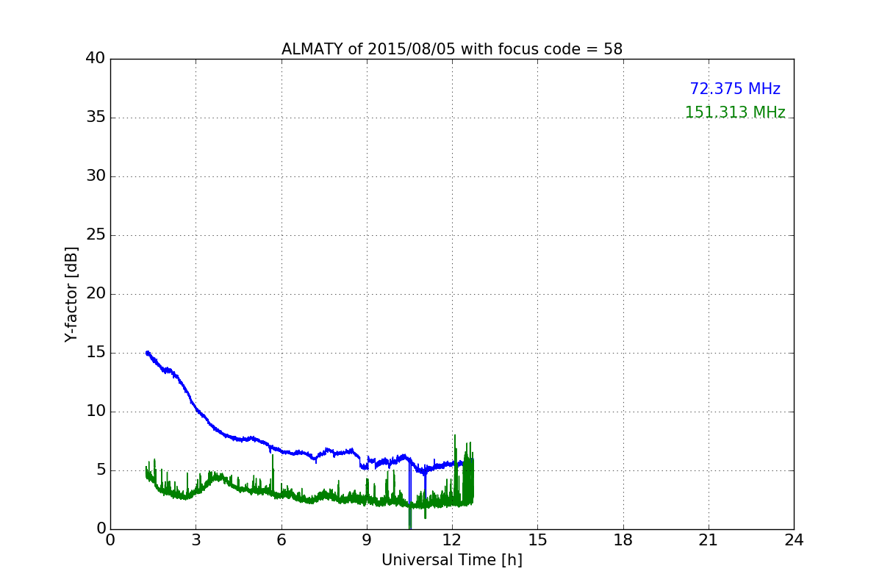Click the y-axis tick label '40'
882x588 pixels.
pyautogui.click(x=96, y=59)
